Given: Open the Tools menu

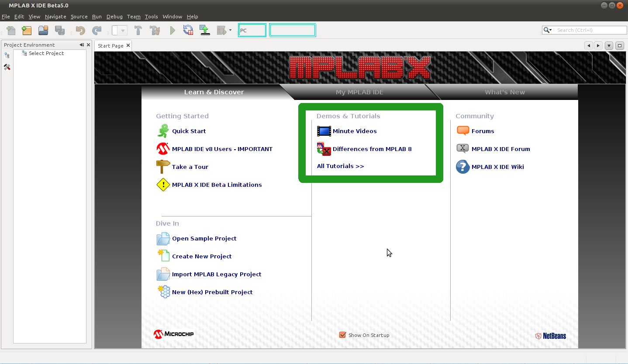Looking at the screenshot, I should 151,17.
